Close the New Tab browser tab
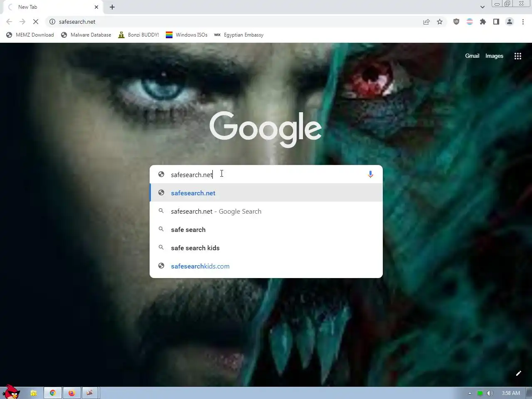The height and width of the screenshot is (399, 532). (96, 7)
